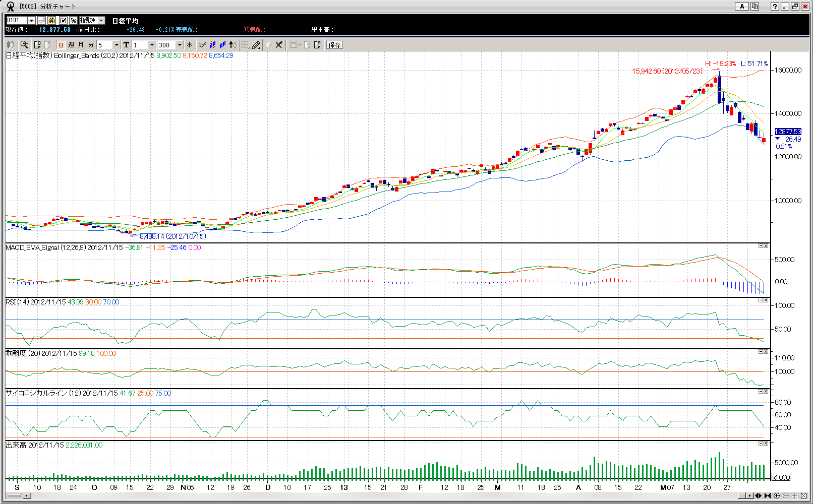The image size is (813, 504).
Task: Click the horizontal scrollbar left arrow
Action: click(27, 496)
